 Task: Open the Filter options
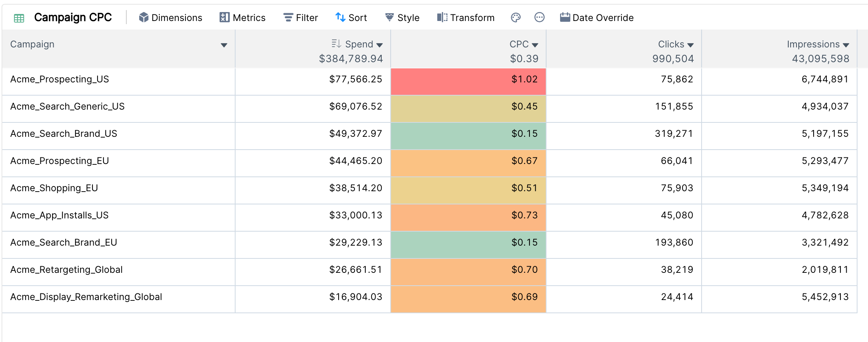pos(300,17)
